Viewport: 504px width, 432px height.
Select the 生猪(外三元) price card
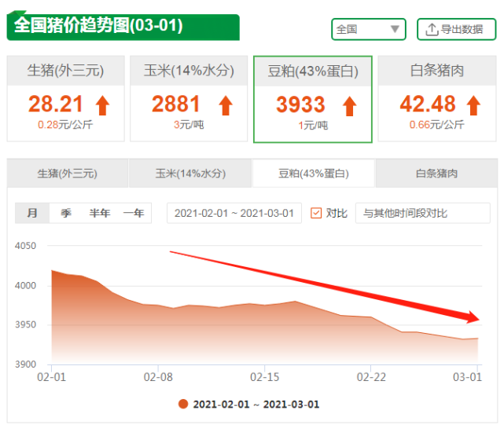pyautogui.click(x=65, y=98)
